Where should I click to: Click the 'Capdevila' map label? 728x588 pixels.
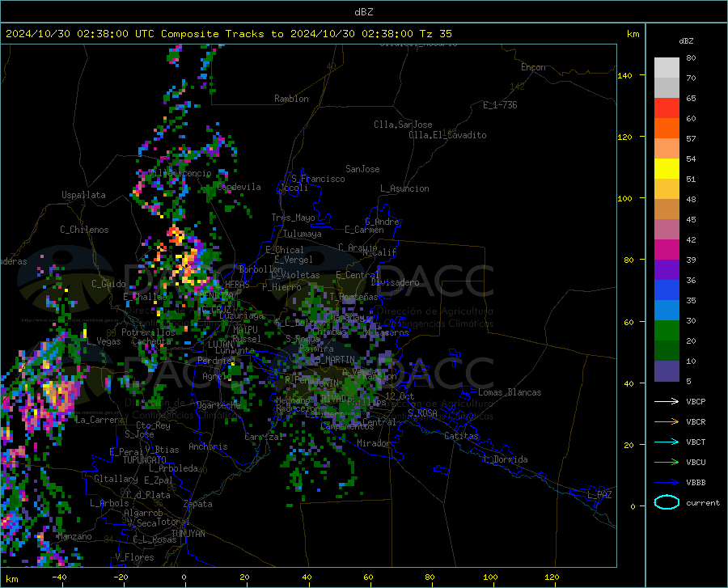pos(239,187)
